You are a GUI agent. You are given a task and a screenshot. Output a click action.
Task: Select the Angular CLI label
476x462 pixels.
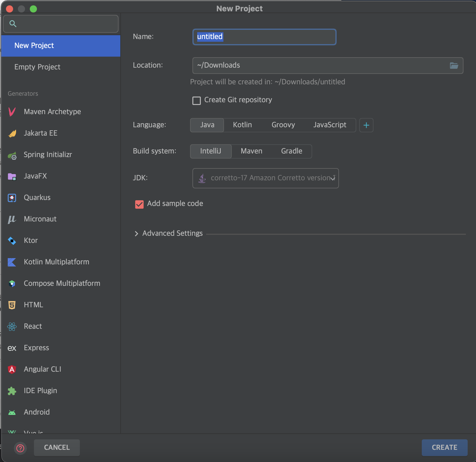coord(42,369)
